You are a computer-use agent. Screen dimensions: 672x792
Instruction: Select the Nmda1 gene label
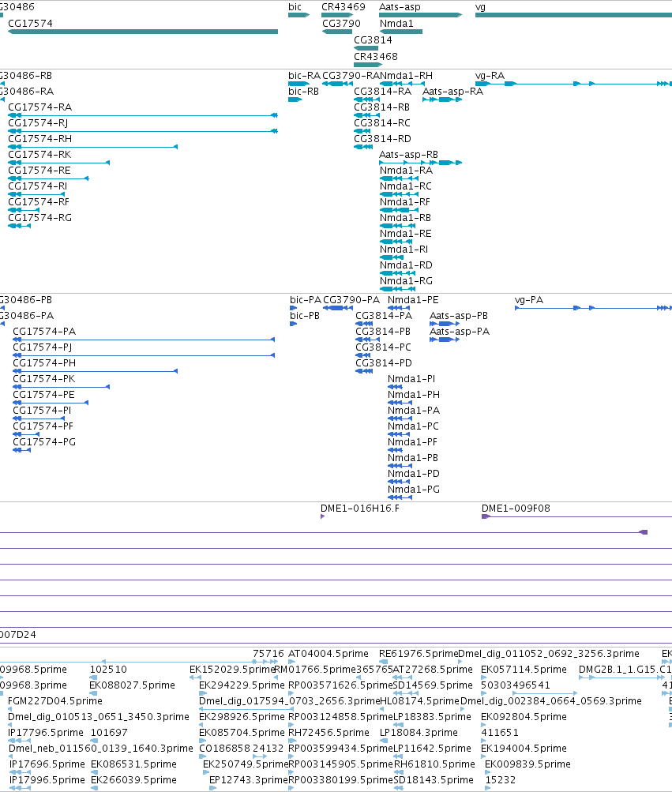point(396,23)
